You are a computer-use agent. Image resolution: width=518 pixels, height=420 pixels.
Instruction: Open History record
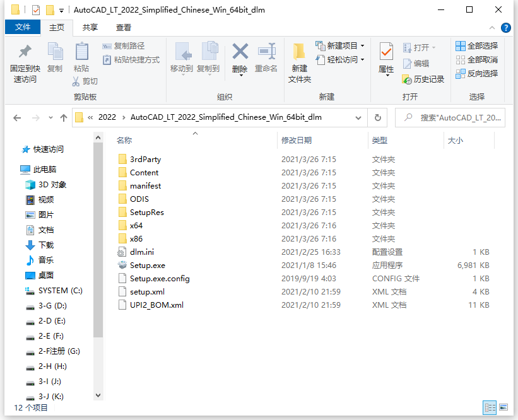point(423,79)
